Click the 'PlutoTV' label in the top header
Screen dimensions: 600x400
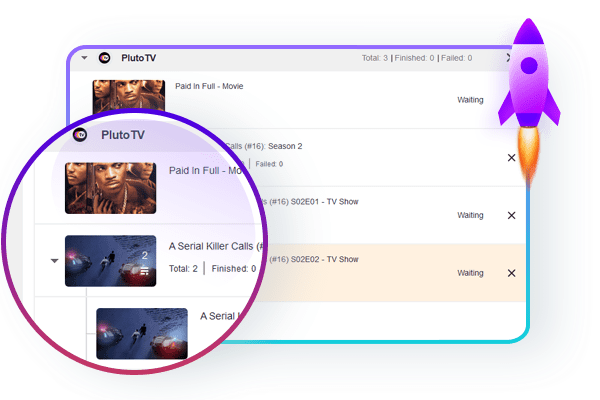[139, 58]
